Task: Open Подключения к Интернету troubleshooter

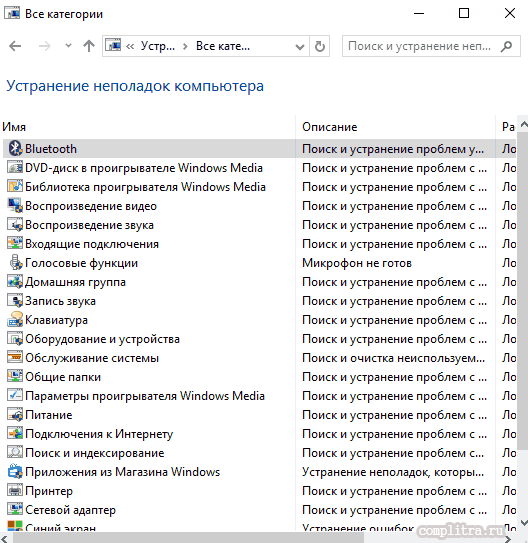Action: (99, 434)
